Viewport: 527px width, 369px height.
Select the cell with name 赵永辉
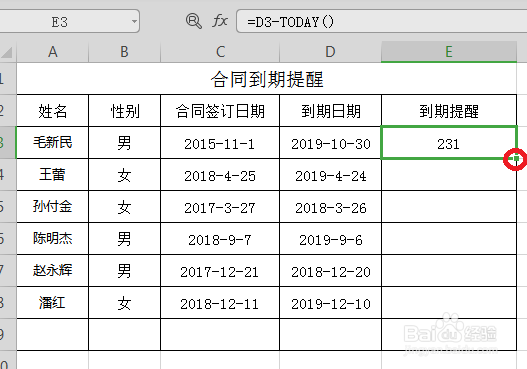coord(53,271)
